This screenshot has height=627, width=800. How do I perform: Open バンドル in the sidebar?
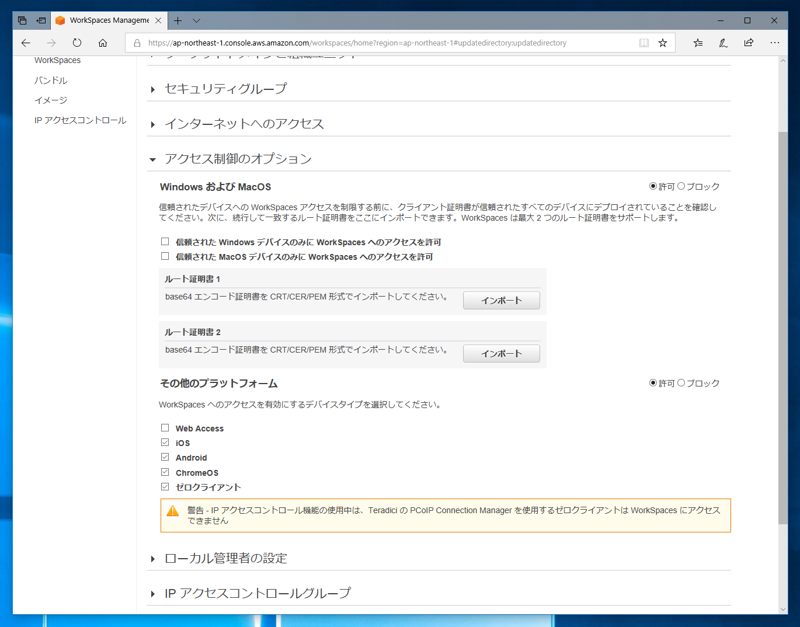pyautogui.click(x=51, y=80)
